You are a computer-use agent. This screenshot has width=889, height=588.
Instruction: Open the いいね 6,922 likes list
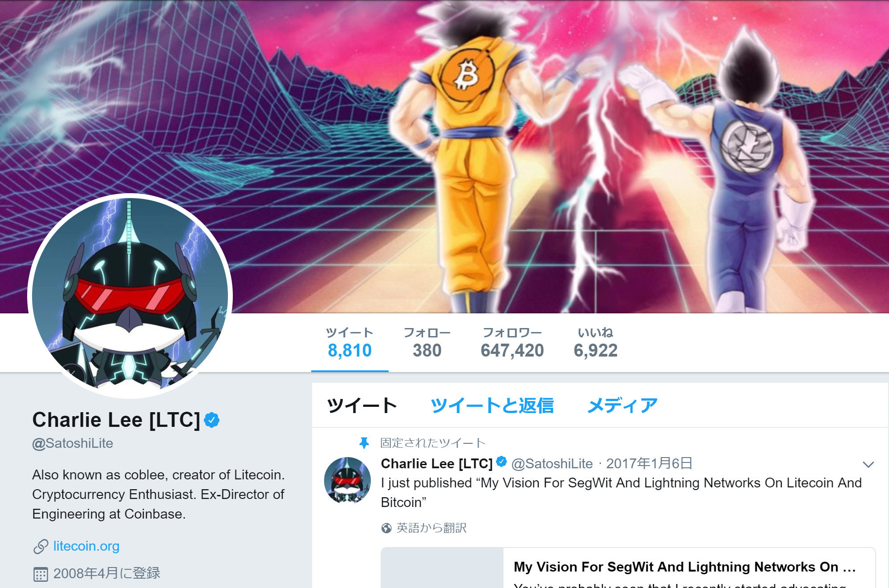596,343
